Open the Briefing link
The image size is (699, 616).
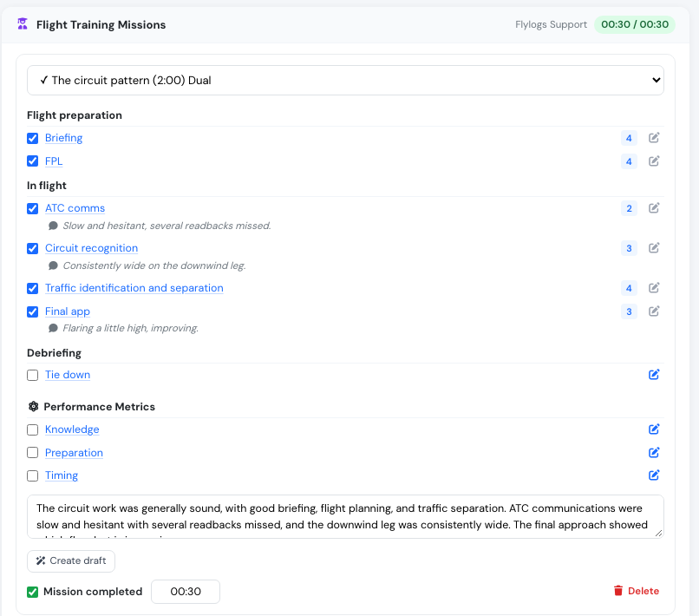(64, 138)
